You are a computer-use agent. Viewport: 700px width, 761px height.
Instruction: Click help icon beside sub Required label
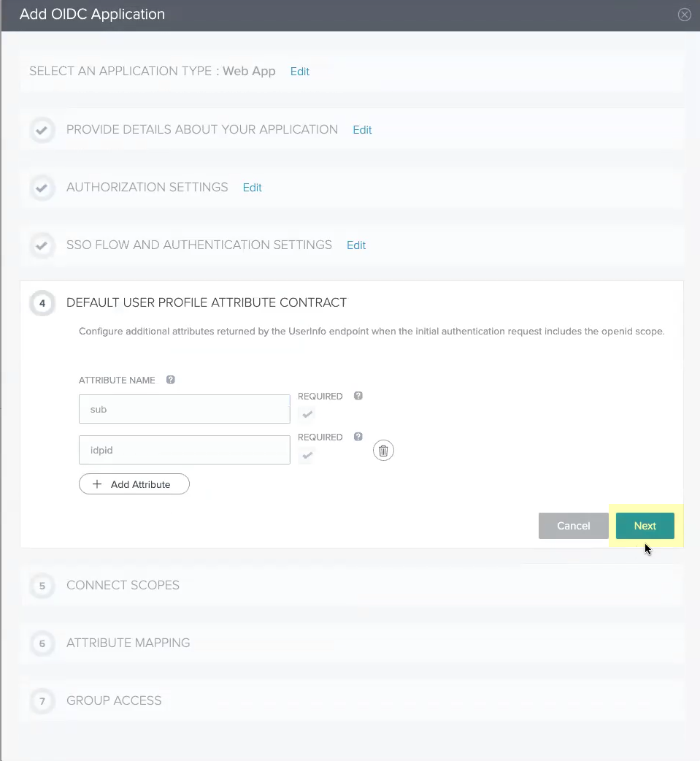click(358, 396)
